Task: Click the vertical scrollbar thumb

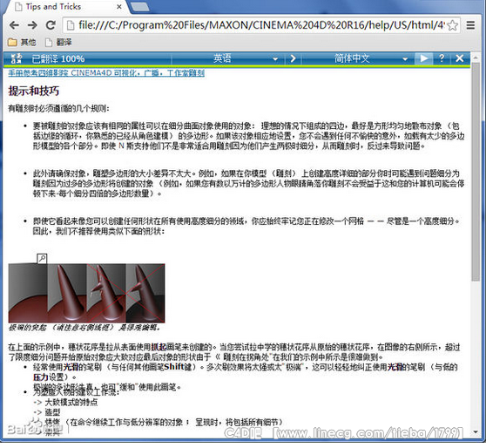Action: coord(476,171)
